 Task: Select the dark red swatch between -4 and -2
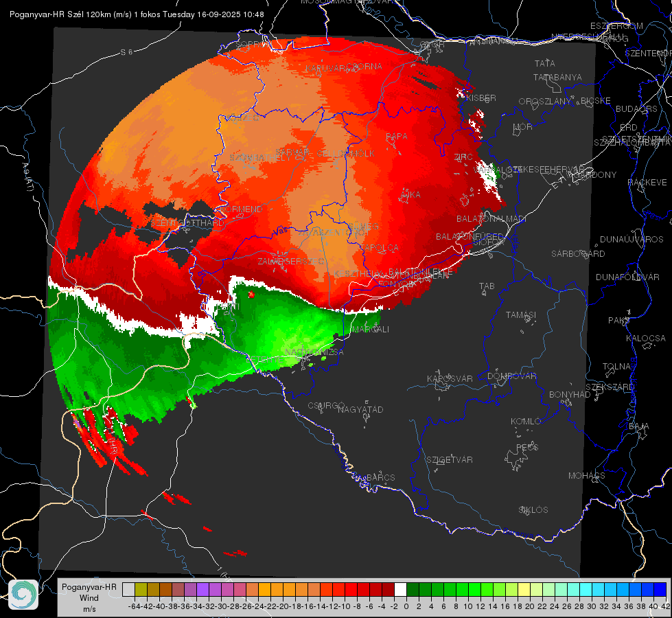pos(388,589)
